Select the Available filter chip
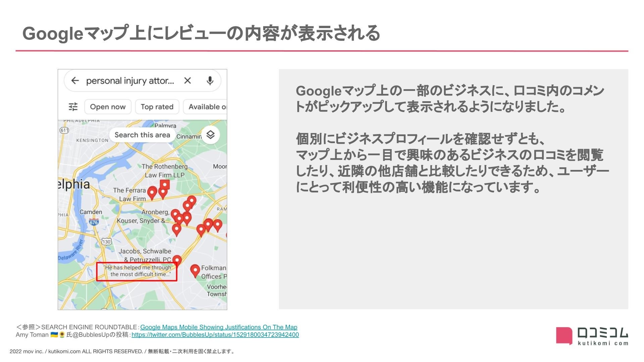Image resolution: width=644 pixels, height=362 pixels. (x=205, y=107)
